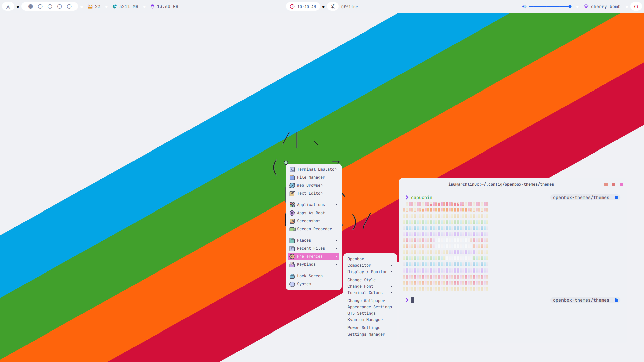
Task: Click the offline music player icon
Action: 333,7
